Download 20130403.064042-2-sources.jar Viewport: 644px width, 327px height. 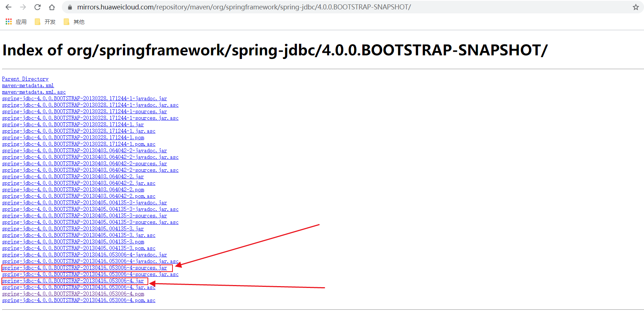point(85,163)
